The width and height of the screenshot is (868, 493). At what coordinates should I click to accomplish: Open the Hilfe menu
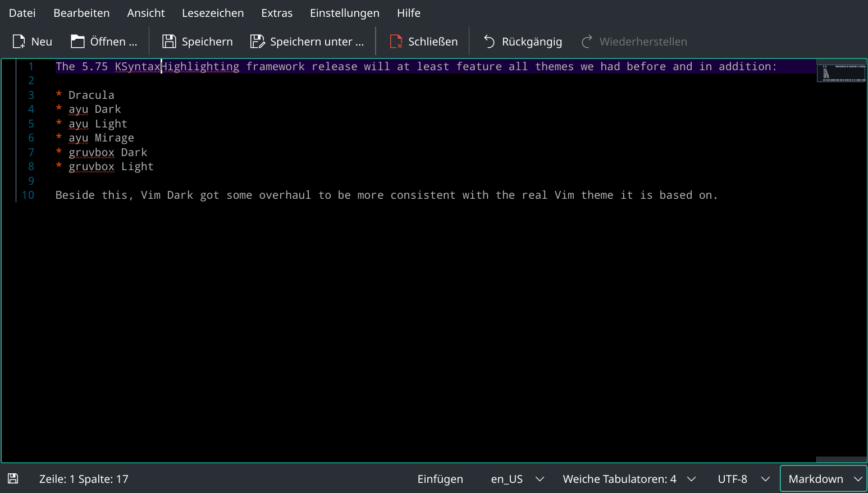[409, 13]
